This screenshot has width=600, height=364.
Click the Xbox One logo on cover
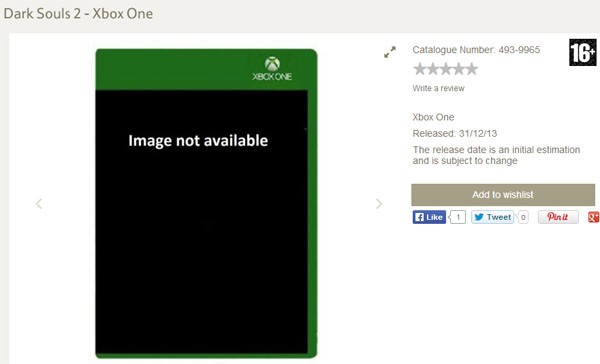[272, 69]
